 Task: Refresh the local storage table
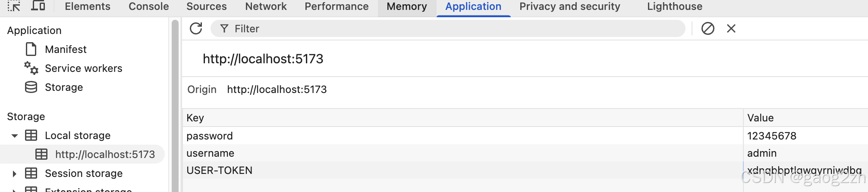196,29
